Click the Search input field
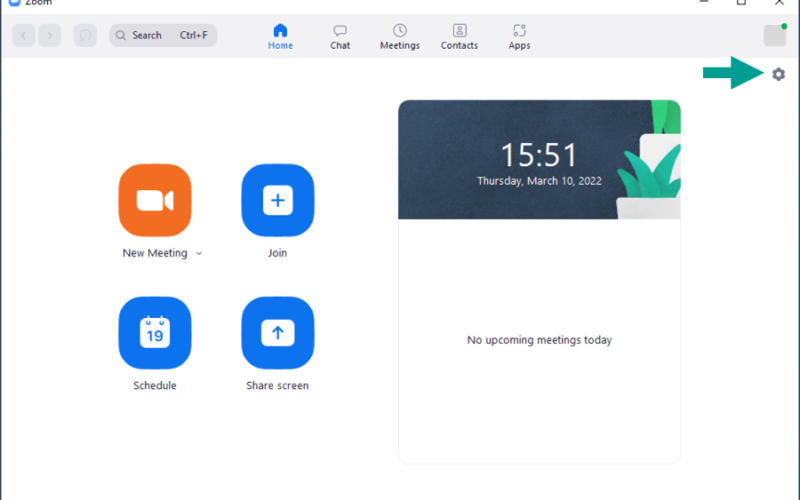This screenshot has height=500, width=800. click(x=163, y=35)
